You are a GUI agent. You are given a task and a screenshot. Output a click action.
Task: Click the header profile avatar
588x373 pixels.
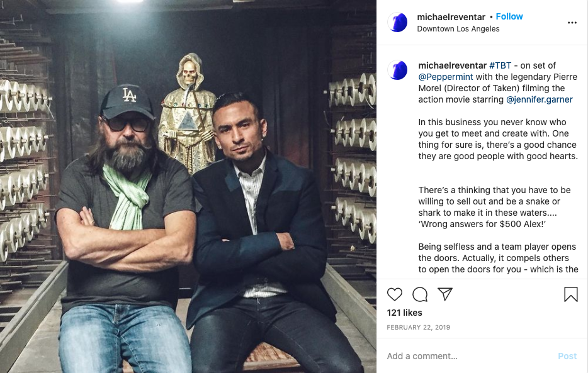[x=397, y=23]
